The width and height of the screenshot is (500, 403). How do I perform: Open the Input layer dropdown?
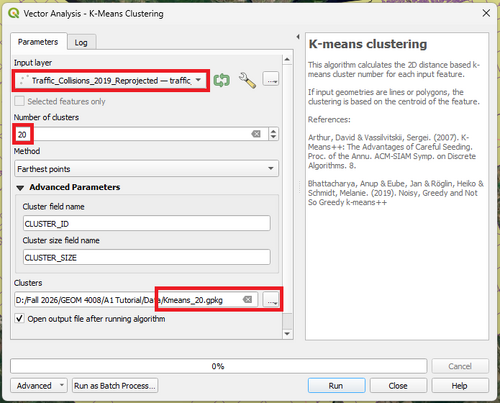pyautogui.click(x=111, y=80)
